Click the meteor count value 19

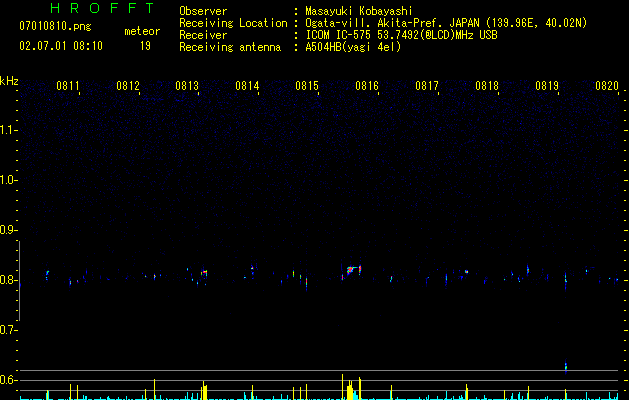pyautogui.click(x=145, y=46)
